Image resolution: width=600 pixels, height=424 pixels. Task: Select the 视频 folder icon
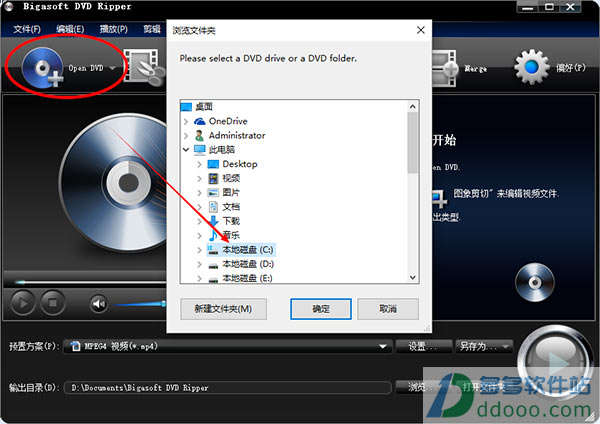point(213,178)
